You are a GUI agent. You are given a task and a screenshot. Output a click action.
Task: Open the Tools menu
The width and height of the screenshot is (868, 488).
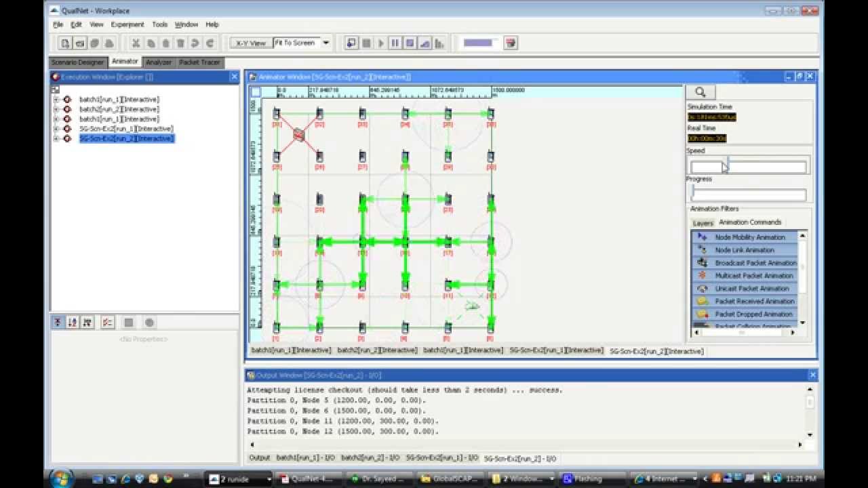tap(159, 24)
